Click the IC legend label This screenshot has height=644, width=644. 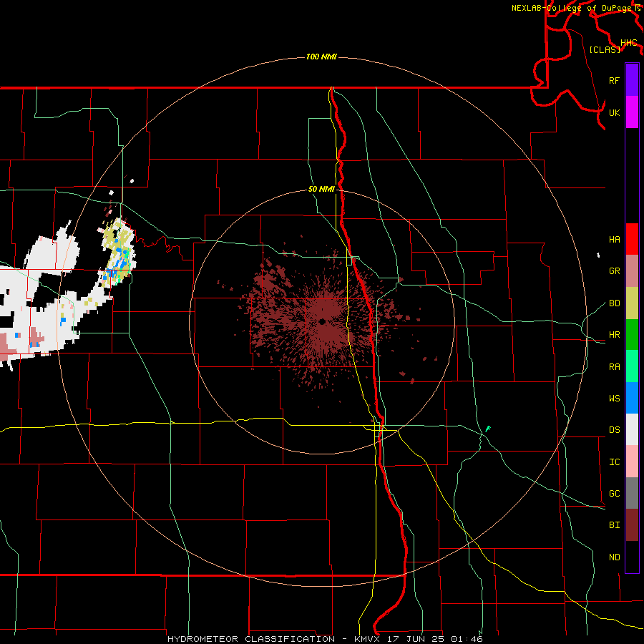coord(615,462)
